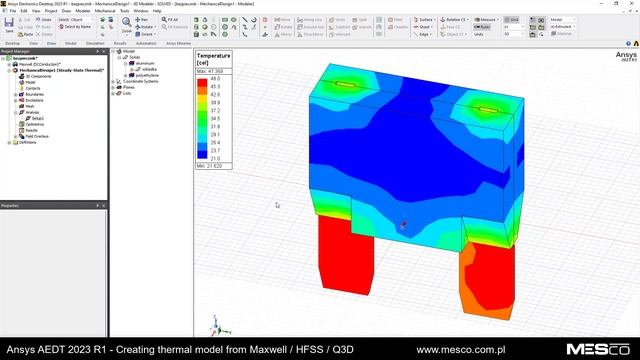Open the Relative CS dropdown

(x=455, y=20)
